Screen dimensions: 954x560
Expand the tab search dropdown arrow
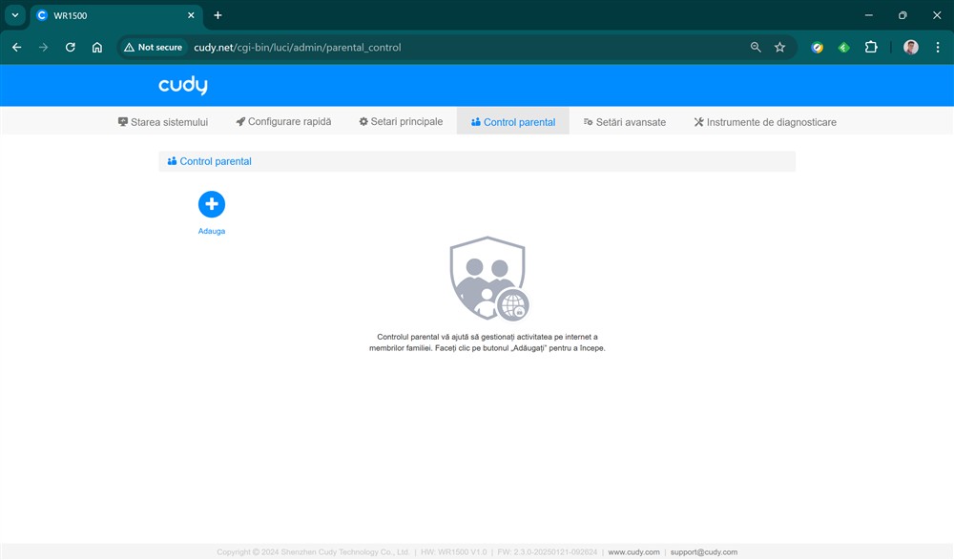point(14,15)
